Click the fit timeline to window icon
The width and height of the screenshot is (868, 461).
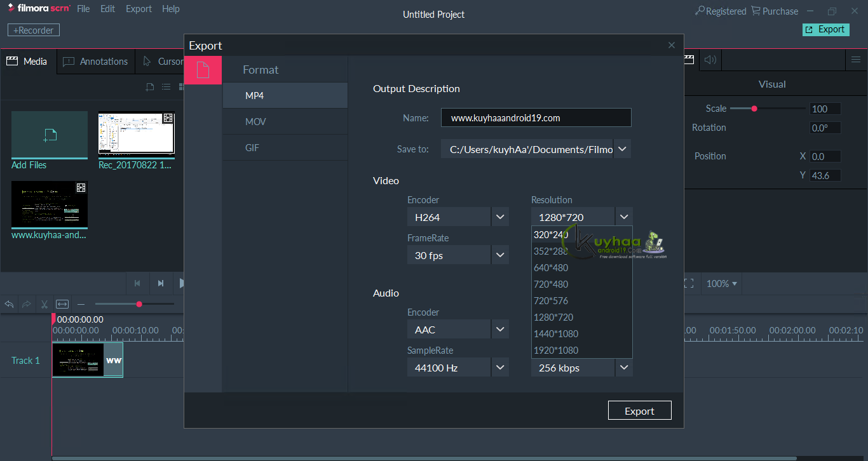pos(62,304)
